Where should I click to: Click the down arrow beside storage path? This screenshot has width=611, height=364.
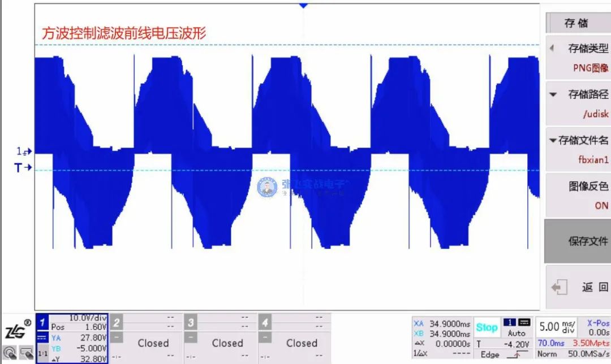[553, 94]
